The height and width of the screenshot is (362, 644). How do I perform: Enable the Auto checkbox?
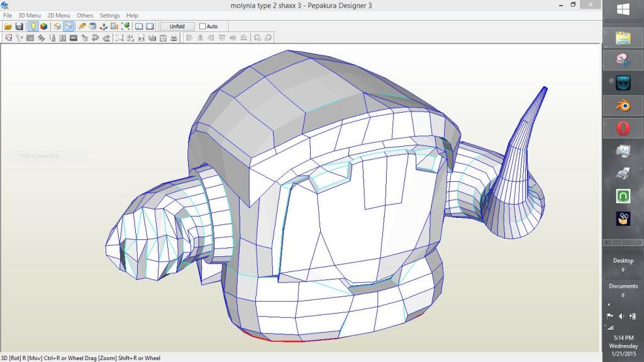tap(203, 26)
